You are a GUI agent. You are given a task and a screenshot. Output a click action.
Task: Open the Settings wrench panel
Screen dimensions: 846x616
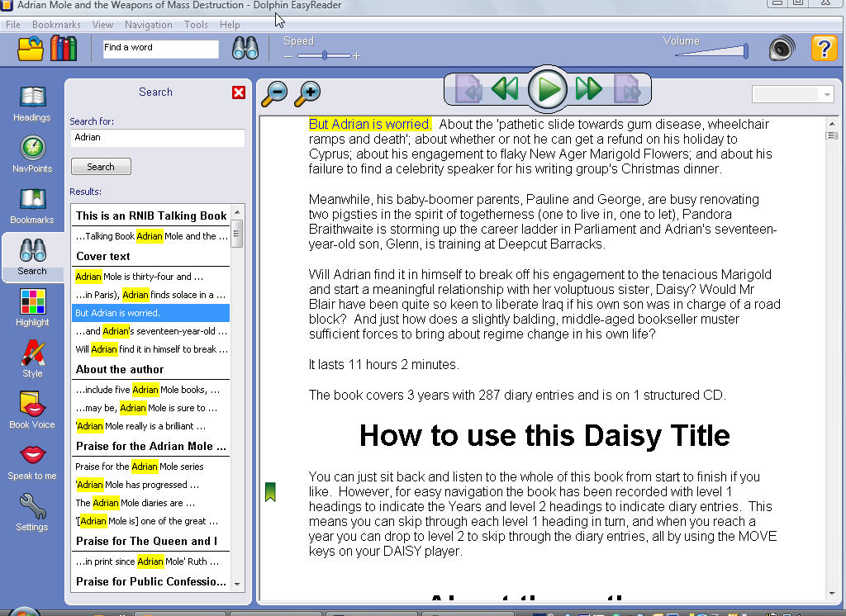(32, 513)
